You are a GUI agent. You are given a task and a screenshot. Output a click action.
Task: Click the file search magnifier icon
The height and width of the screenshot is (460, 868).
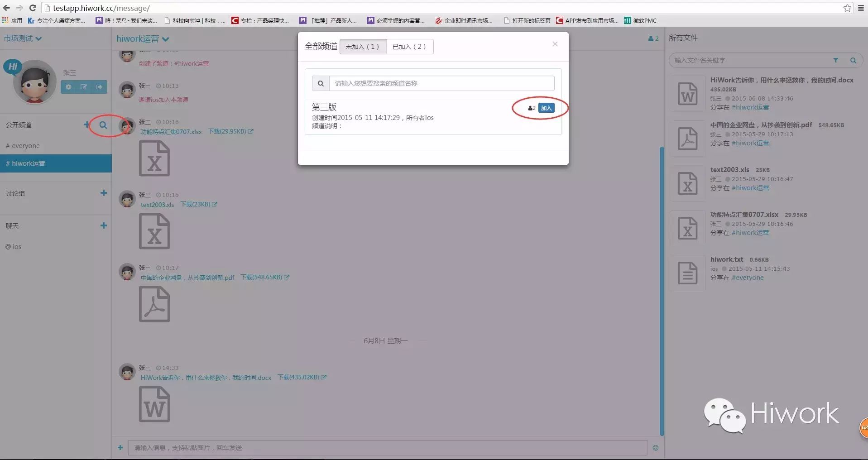pyautogui.click(x=853, y=60)
